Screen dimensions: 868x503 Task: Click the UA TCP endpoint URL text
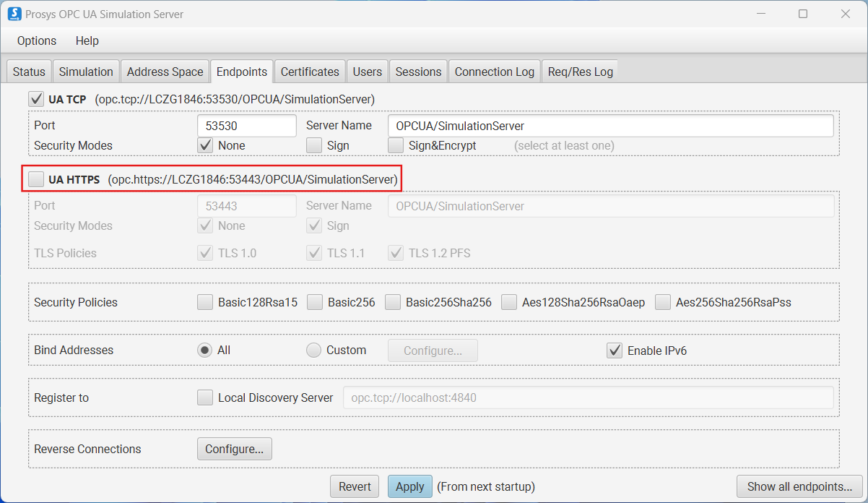click(235, 99)
